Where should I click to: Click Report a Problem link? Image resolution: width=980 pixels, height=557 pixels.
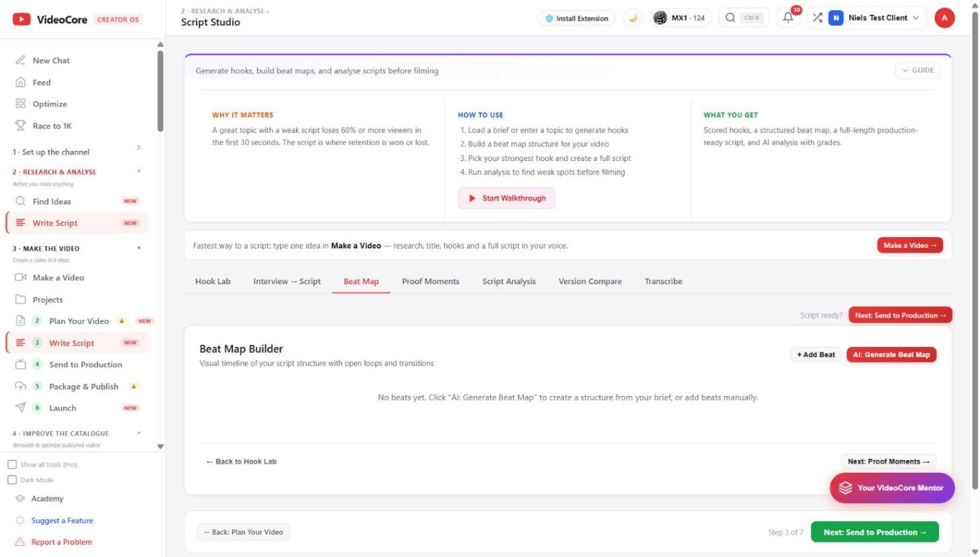pos(61,542)
